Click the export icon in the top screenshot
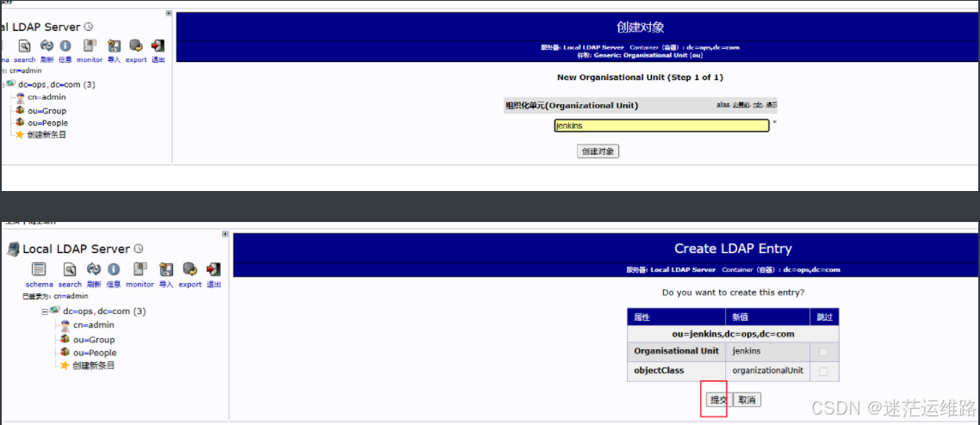This screenshot has height=425, width=980. tap(135, 46)
